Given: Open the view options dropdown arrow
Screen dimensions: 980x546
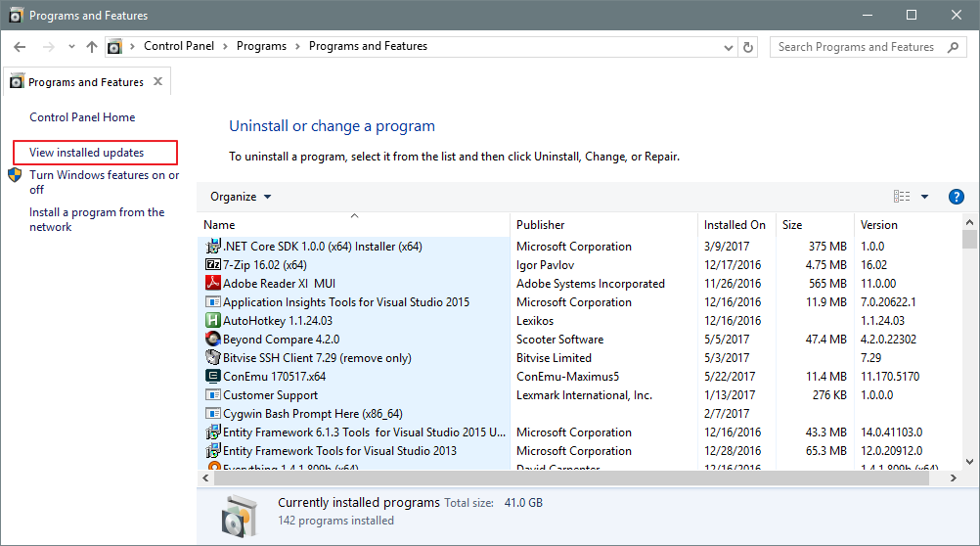Looking at the screenshot, I should coord(925,197).
